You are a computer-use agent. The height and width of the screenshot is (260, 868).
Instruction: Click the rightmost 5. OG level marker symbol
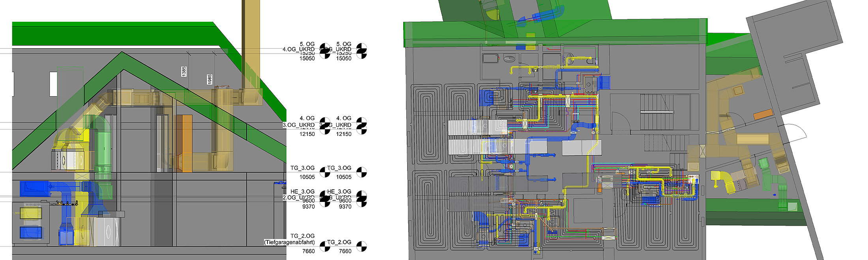361,51
